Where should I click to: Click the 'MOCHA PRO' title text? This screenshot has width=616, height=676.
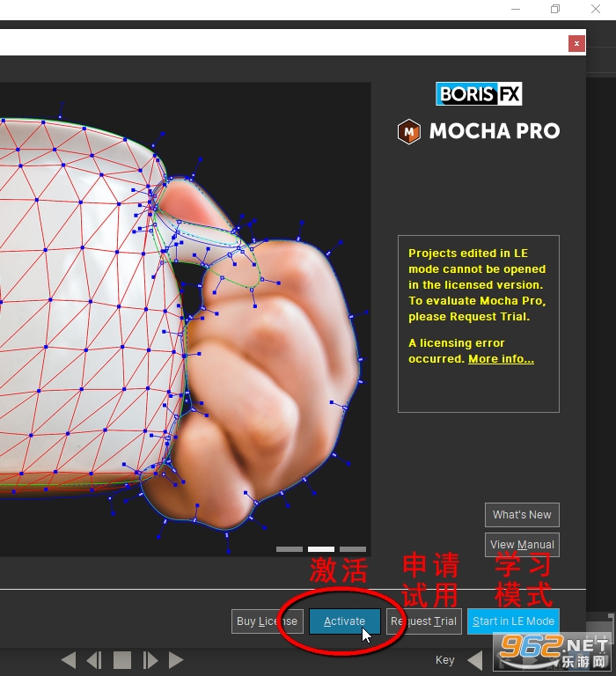point(495,131)
